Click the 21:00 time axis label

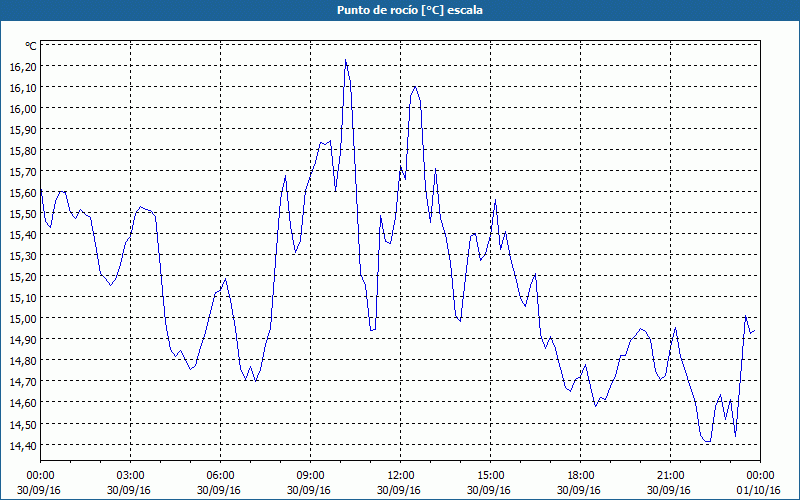pos(670,476)
